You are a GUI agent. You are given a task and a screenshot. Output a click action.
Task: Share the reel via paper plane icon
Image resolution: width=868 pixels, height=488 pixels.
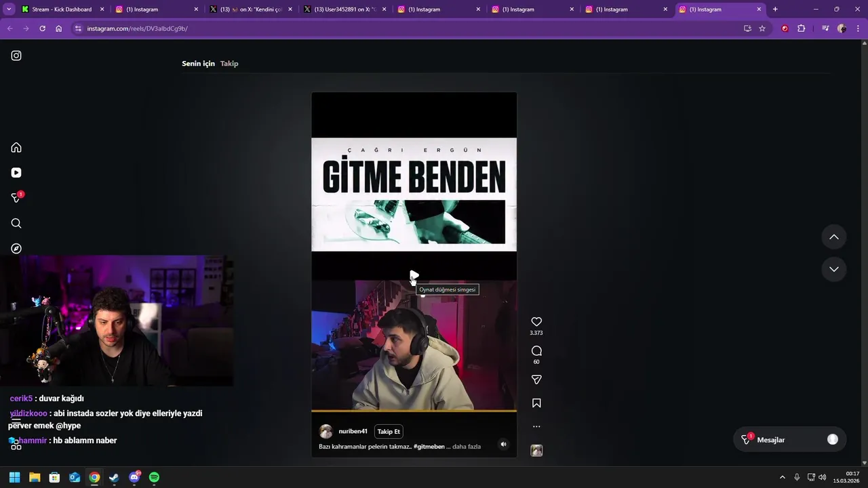(x=536, y=380)
